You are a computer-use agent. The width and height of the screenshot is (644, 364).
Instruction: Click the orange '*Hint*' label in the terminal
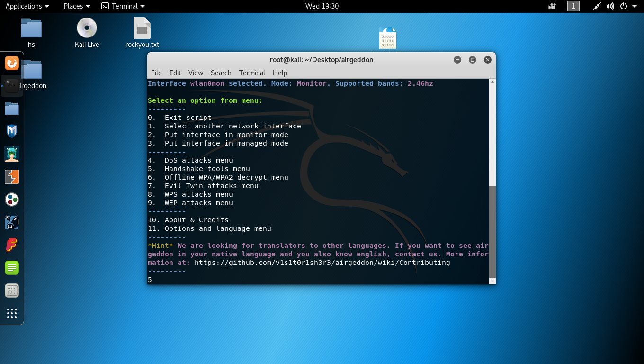pyautogui.click(x=161, y=246)
